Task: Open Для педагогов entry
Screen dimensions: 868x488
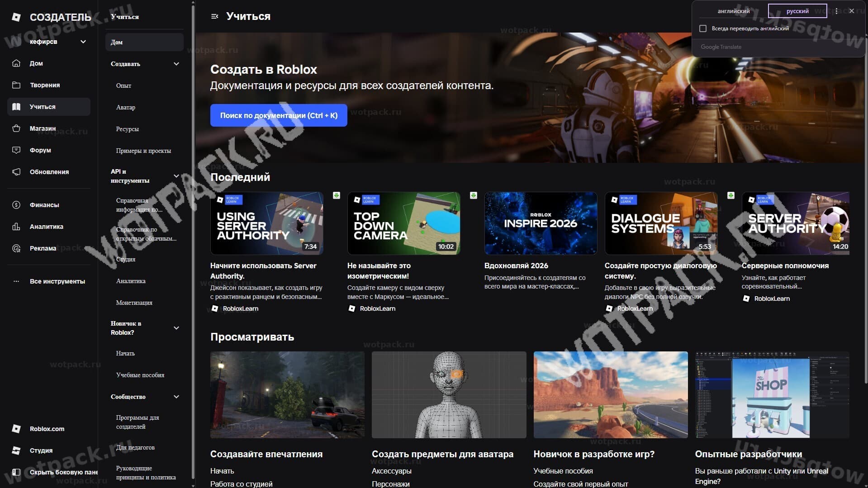Action: click(x=135, y=447)
